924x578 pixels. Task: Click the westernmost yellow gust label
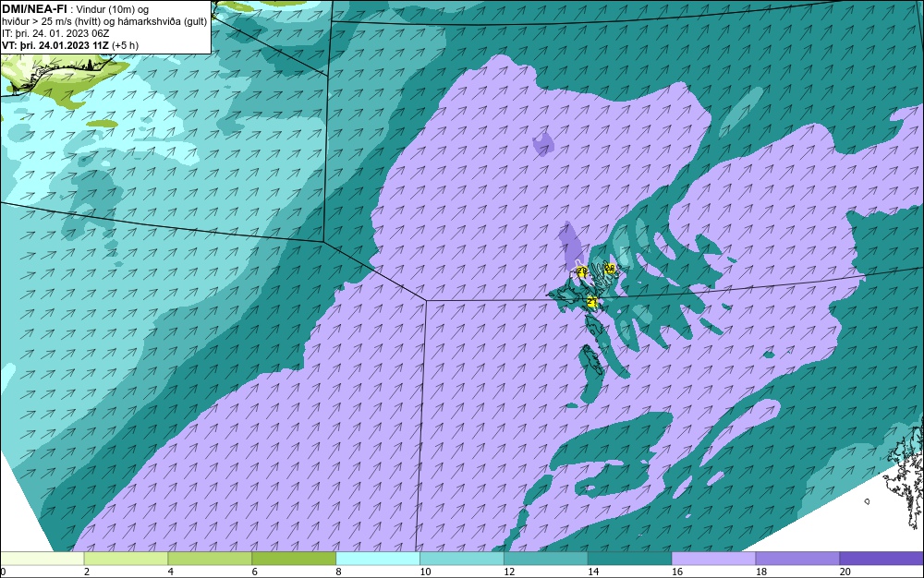pos(582,272)
